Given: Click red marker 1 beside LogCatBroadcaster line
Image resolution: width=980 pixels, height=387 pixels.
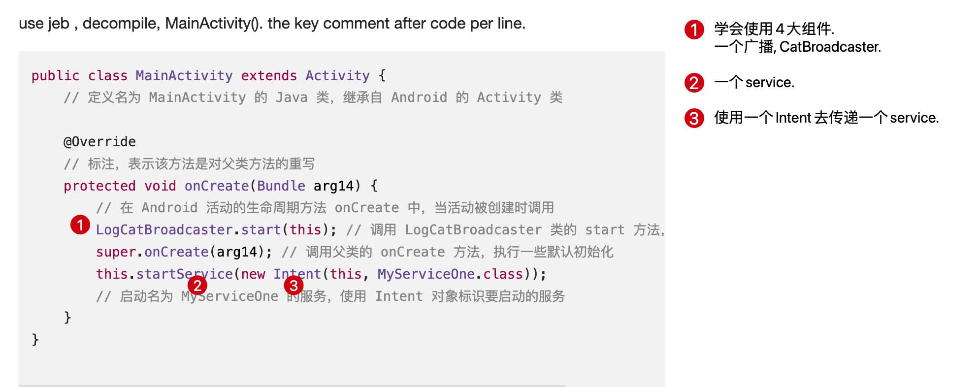Looking at the screenshot, I should (x=80, y=225).
